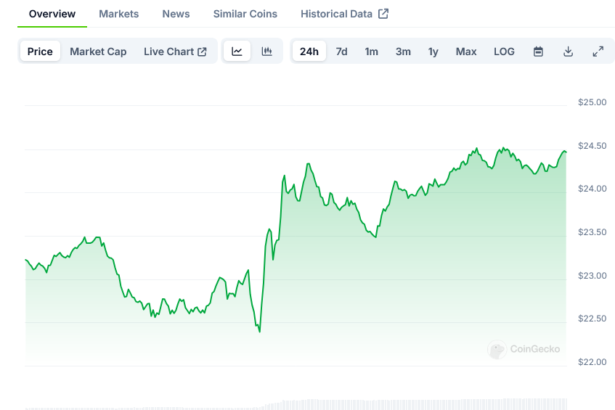Set the chart range to 7d
615x410 pixels.
click(342, 52)
